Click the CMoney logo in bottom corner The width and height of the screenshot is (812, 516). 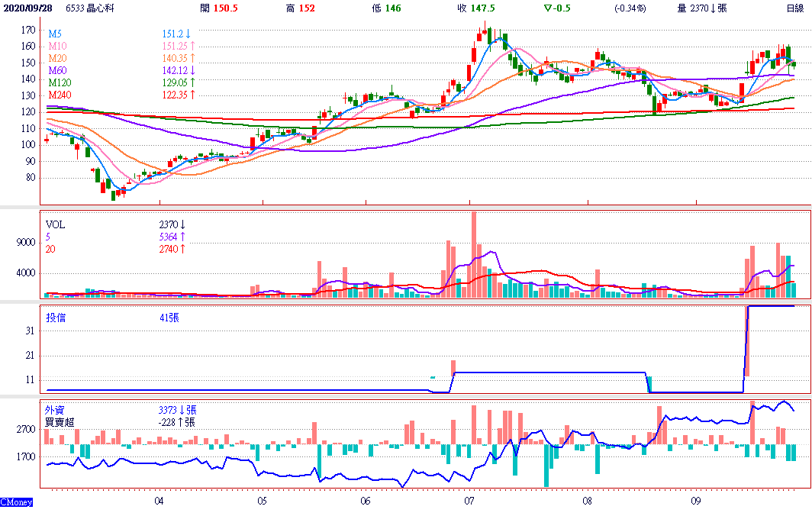point(15,501)
